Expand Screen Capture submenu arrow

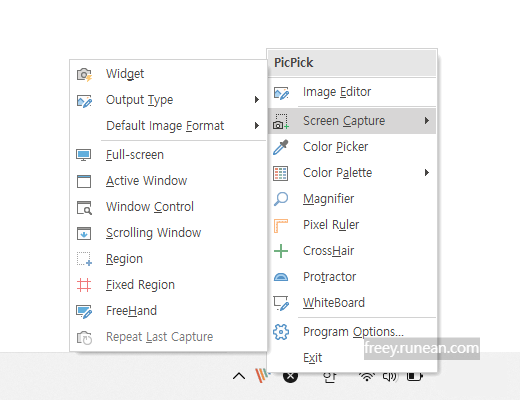point(427,121)
